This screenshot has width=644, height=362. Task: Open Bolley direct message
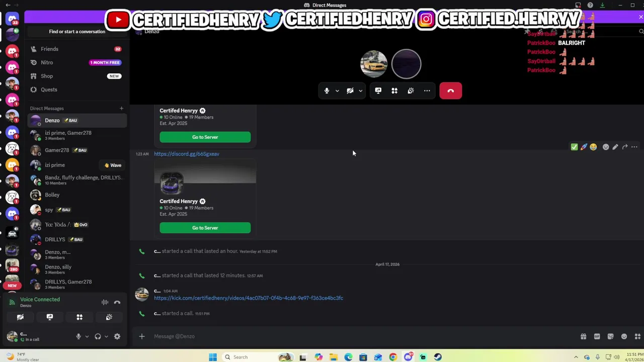pos(77,195)
